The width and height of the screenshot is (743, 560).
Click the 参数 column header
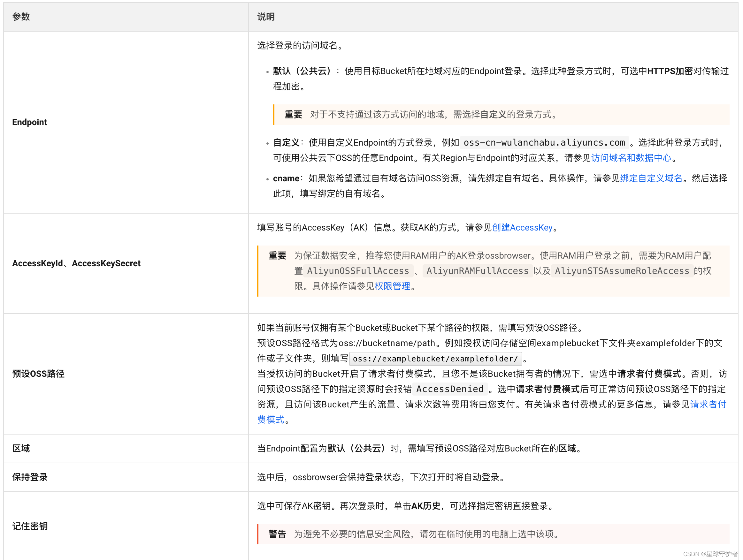pyautogui.click(x=21, y=16)
